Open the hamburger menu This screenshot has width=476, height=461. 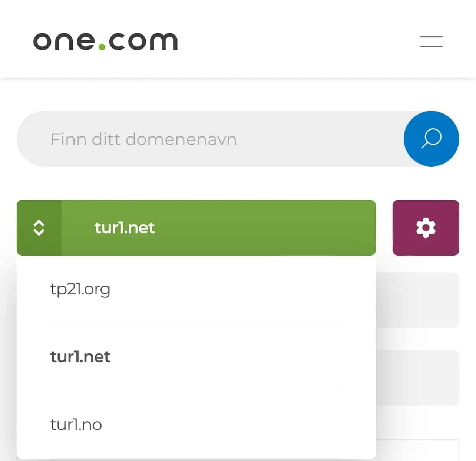431,42
